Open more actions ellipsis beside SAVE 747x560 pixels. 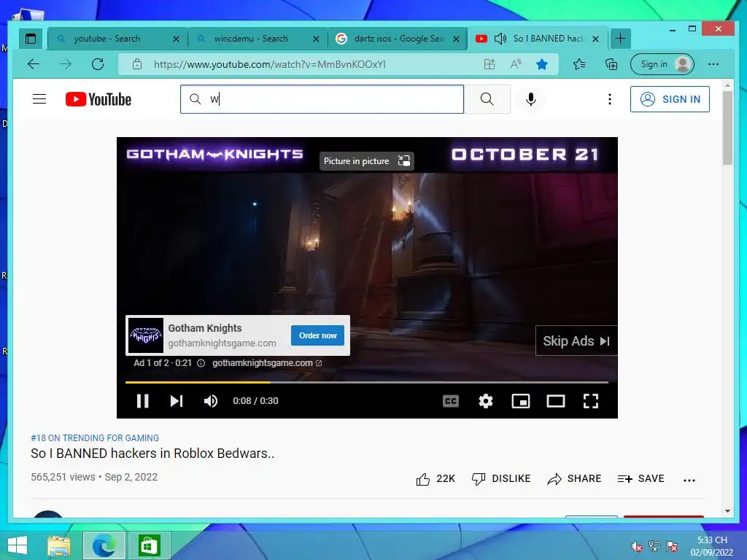tap(689, 480)
